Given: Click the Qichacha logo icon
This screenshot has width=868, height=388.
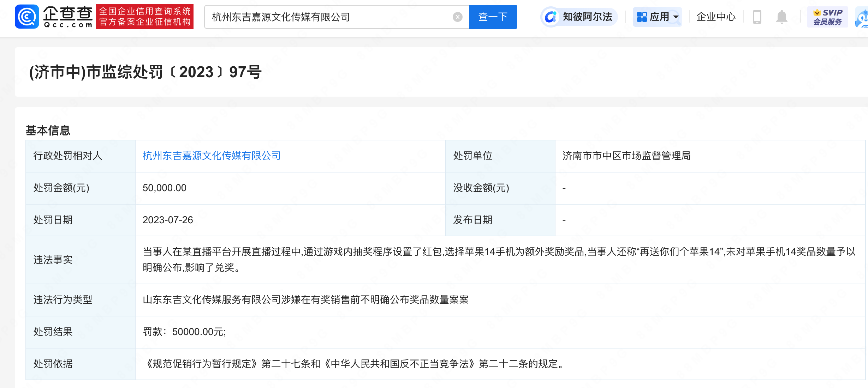Looking at the screenshot, I should tap(27, 17).
